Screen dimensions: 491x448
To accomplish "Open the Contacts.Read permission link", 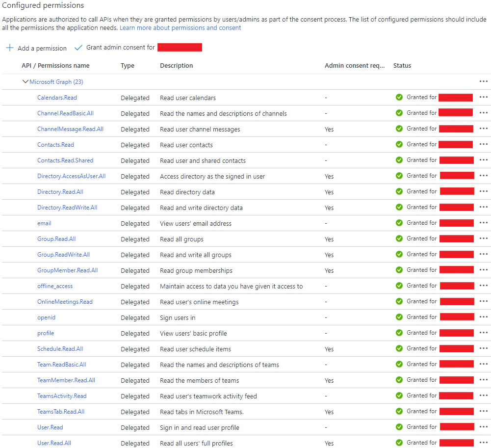I will [55, 144].
